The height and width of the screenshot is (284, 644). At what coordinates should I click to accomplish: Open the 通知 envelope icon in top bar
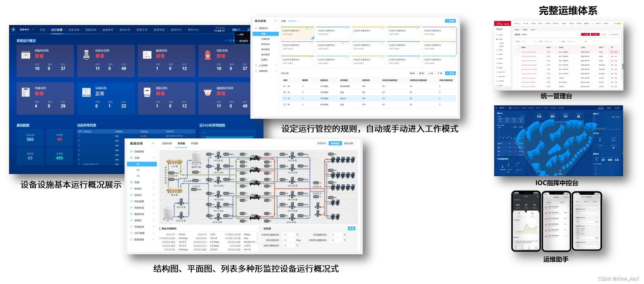[x=239, y=29]
